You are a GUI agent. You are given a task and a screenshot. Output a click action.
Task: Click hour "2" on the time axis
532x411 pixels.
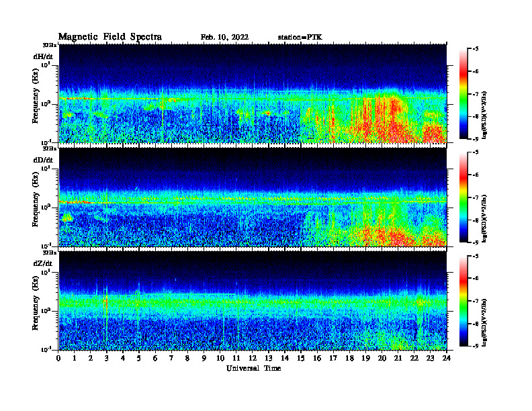point(91,359)
